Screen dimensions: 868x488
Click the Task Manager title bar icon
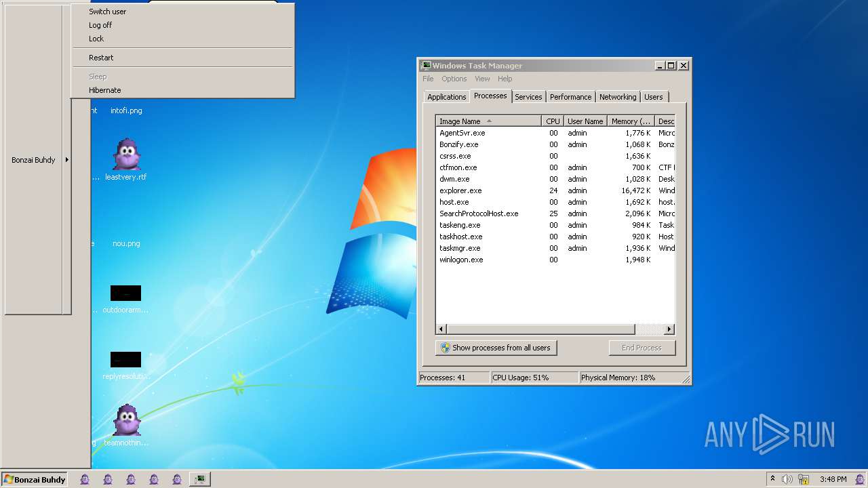coord(426,66)
